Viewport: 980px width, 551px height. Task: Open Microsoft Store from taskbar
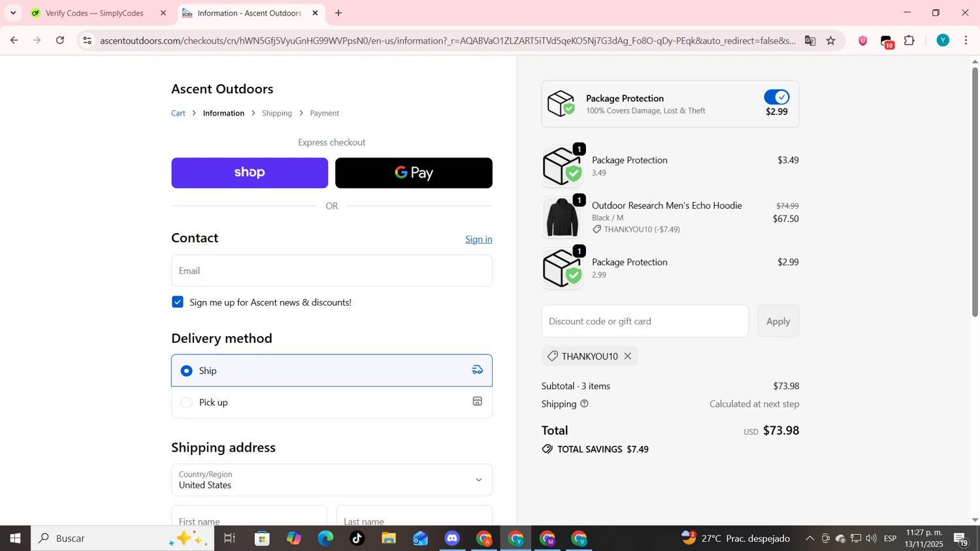(263, 539)
